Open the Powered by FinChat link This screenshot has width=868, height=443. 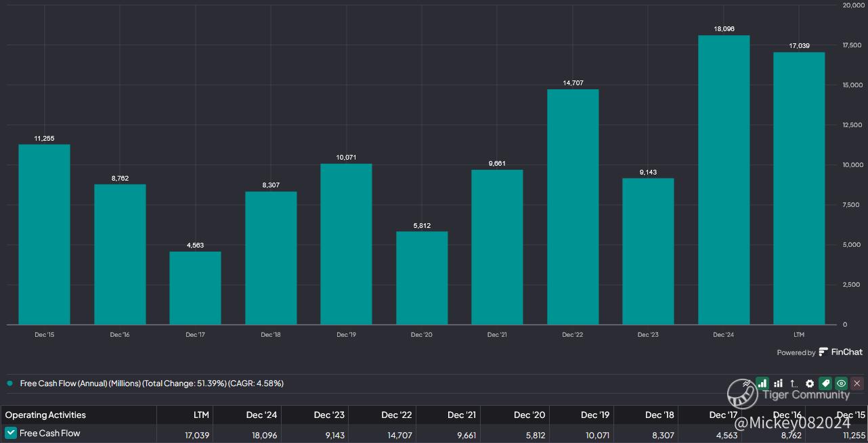click(x=819, y=352)
